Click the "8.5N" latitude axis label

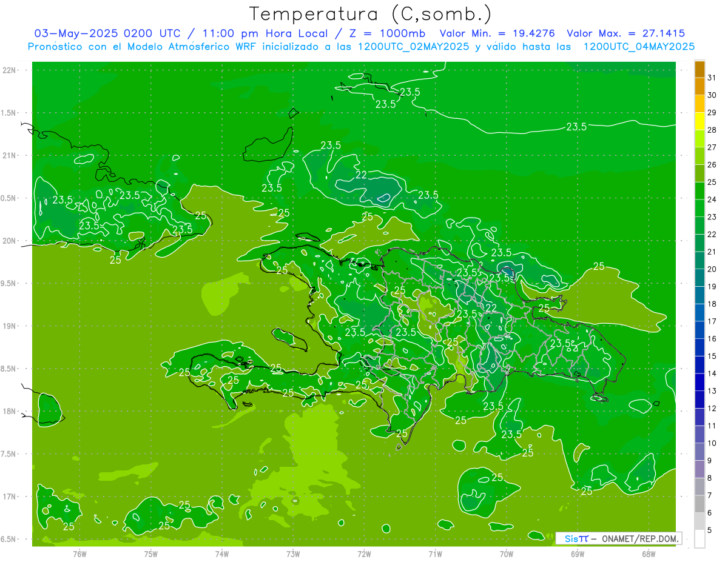[9, 369]
